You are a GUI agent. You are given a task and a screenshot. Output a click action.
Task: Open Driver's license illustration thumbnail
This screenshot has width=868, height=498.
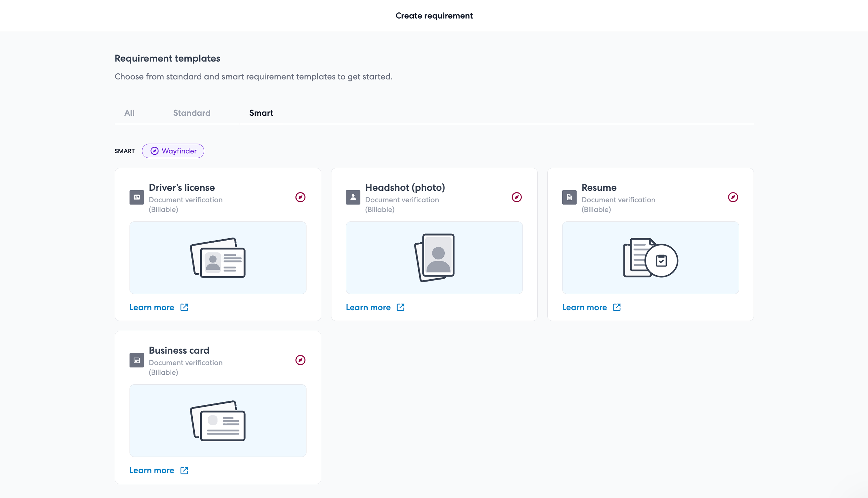point(218,258)
